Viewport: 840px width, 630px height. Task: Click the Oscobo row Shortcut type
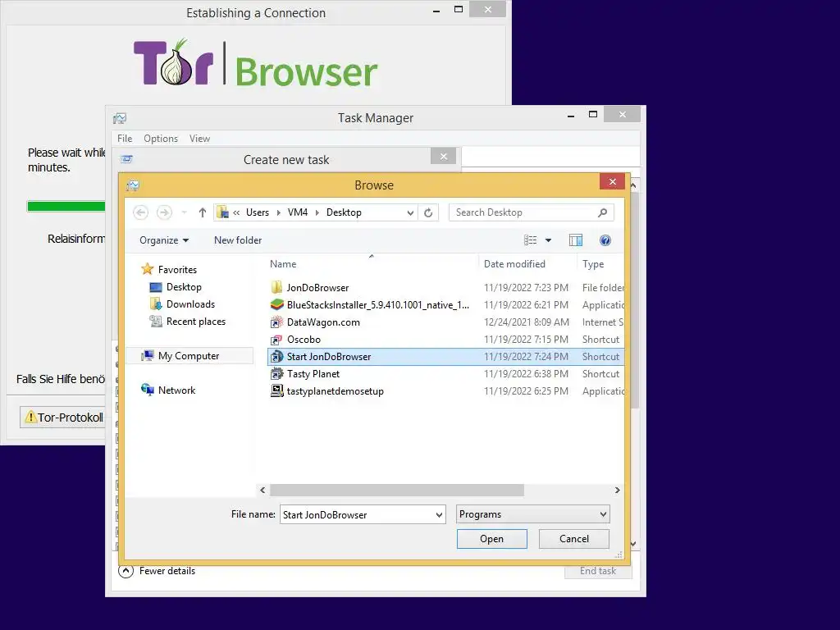(x=600, y=339)
